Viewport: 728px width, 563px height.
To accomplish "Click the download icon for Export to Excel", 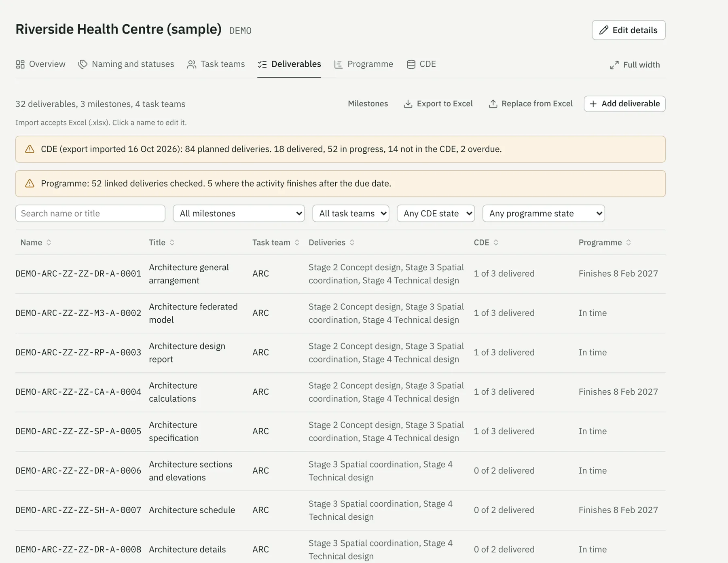I will pos(408,104).
